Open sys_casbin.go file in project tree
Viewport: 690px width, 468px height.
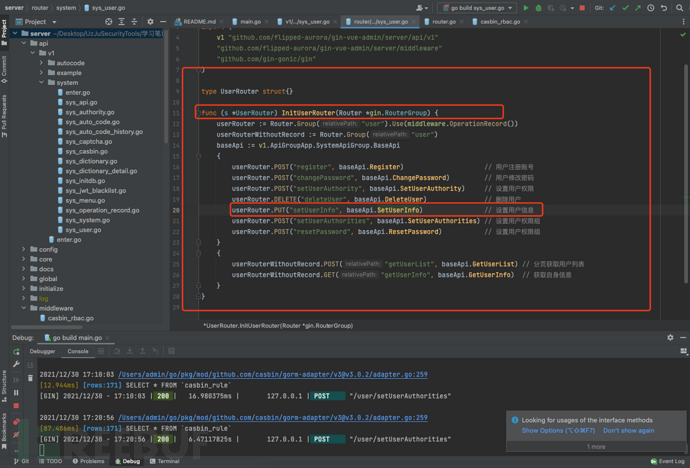86,151
